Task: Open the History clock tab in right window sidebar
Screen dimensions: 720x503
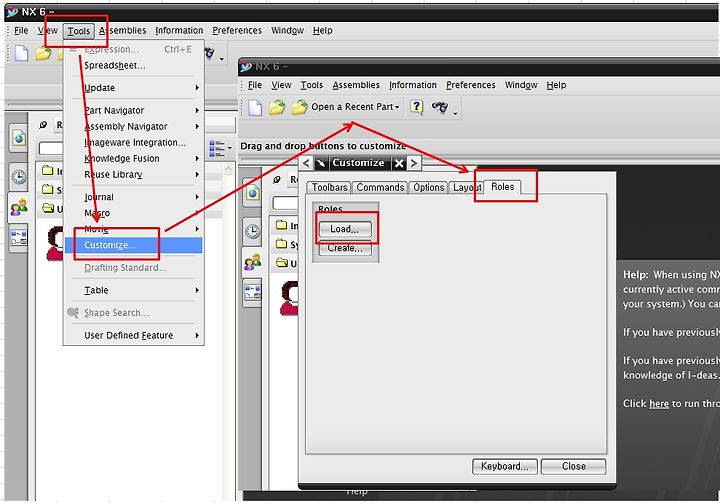Action: click(253, 231)
